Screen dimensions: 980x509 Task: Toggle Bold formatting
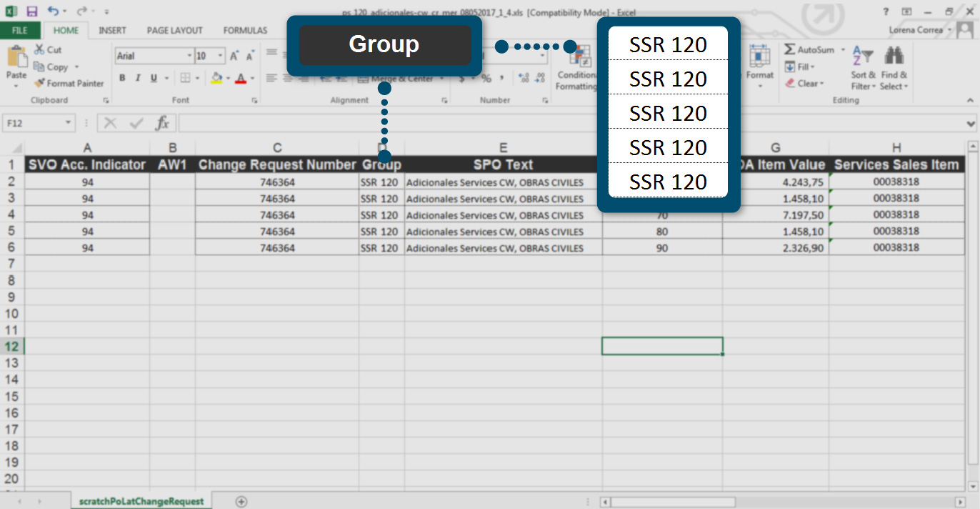tap(122, 79)
